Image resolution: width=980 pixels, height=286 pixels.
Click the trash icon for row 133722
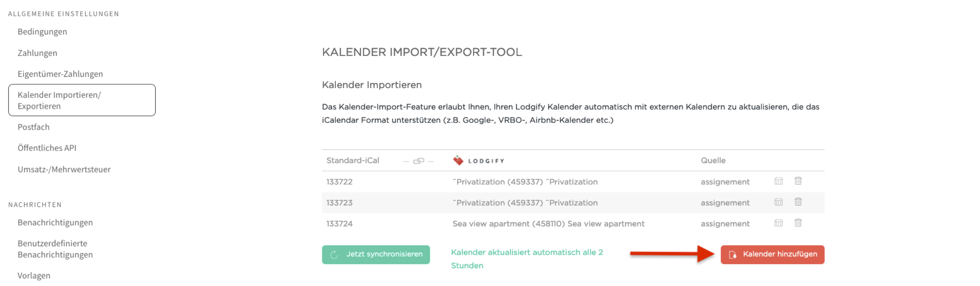point(798,181)
